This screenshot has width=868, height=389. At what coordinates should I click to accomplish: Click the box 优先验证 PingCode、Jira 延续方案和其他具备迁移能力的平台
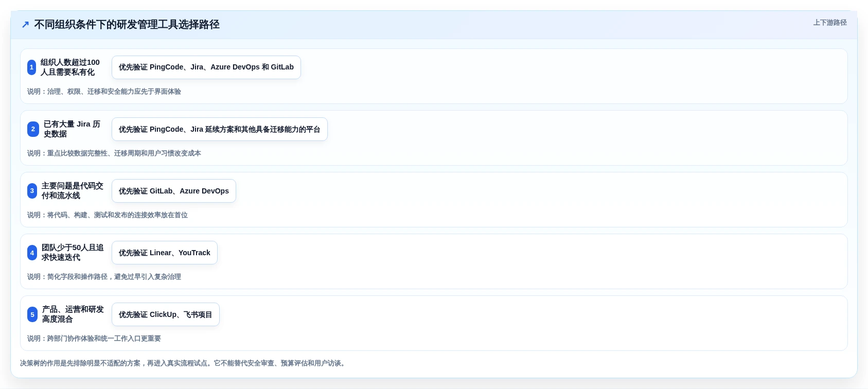point(220,129)
